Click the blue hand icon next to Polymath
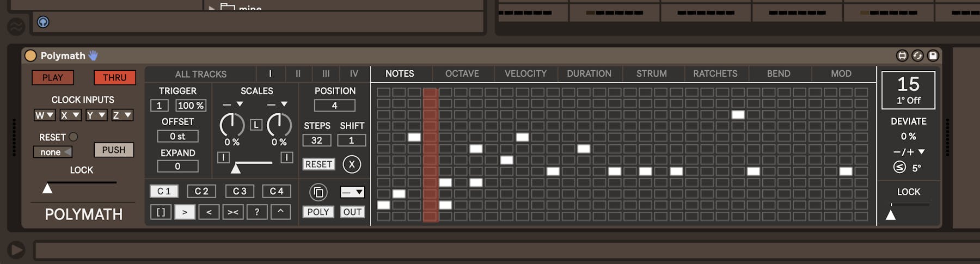This screenshot has height=264, width=980. click(93, 56)
